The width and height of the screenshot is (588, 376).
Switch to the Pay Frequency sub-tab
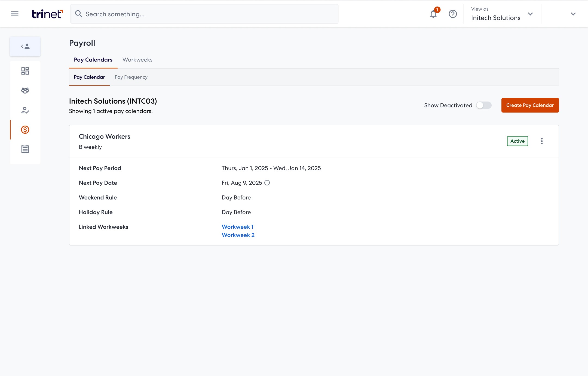coord(131,77)
